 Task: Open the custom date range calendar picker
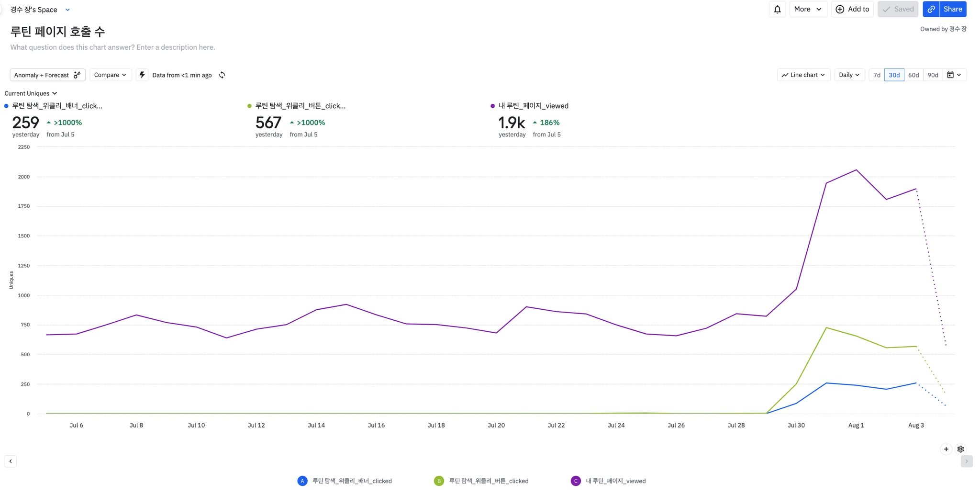coord(954,75)
